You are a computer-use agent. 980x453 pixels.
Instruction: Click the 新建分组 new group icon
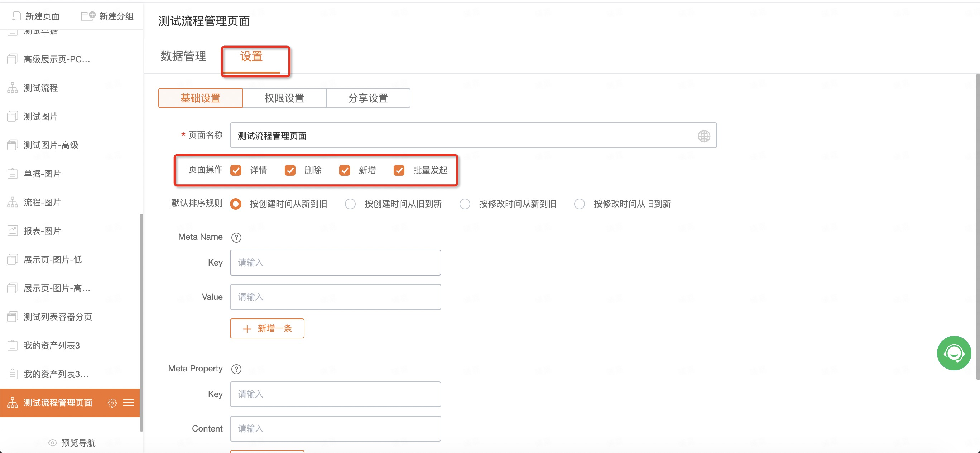pyautogui.click(x=88, y=16)
